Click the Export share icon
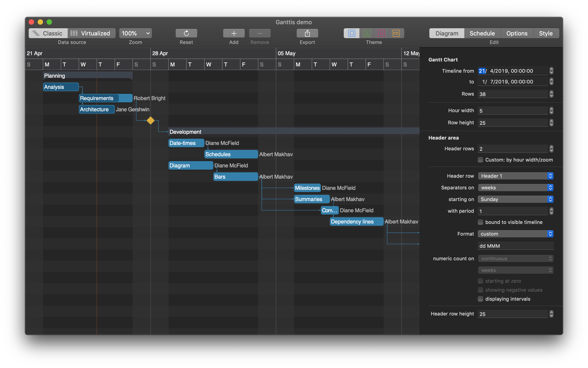The width and height of the screenshot is (588, 368). pyautogui.click(x=307, y=33)
